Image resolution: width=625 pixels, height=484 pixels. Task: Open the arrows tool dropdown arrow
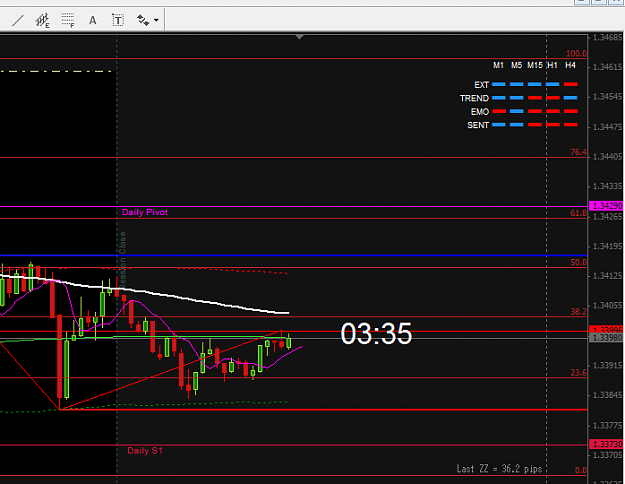click(156, 20)
